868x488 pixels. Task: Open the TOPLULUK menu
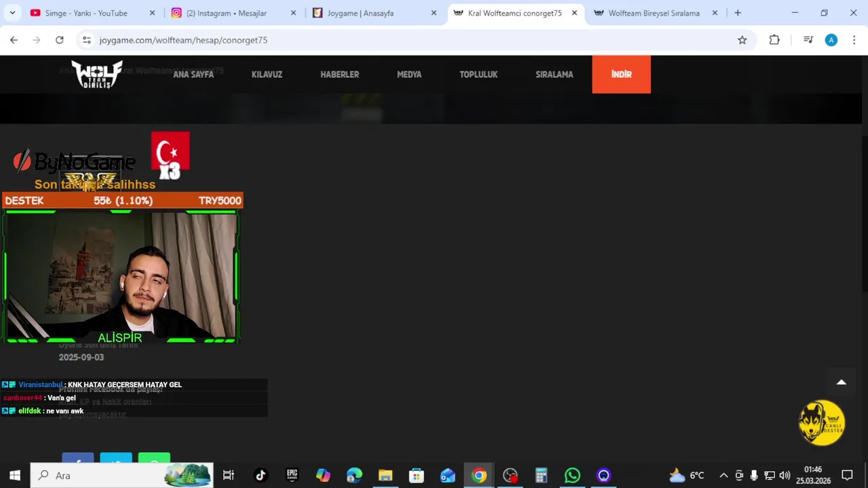479,75
